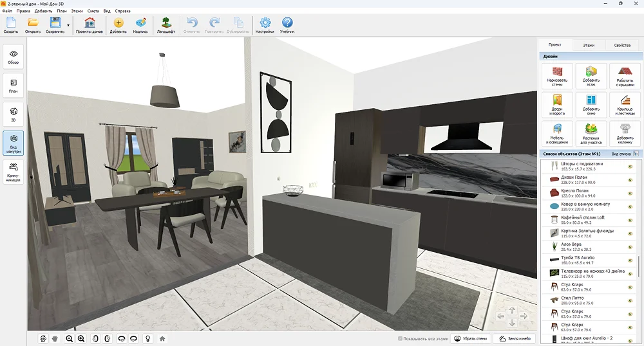Open the dropdown arrow next to 'Сохранить'
The width and height of the screenshot is (644, 346).
pos(68,25)
